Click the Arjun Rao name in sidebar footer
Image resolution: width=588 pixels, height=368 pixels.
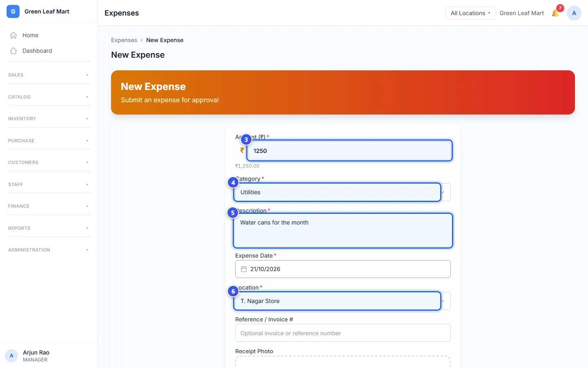(36, 352)
